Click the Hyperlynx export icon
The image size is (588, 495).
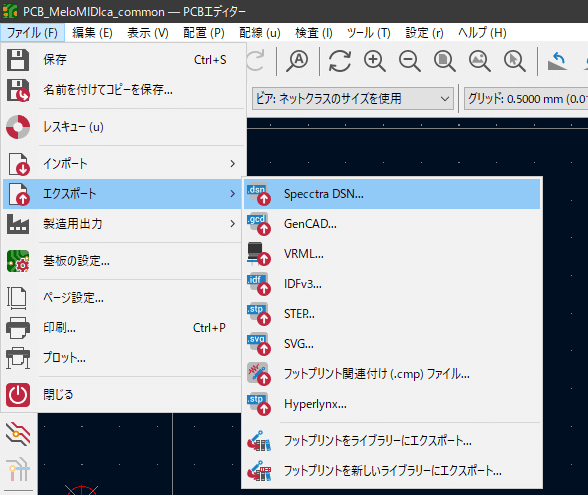(x=259, y=404)
